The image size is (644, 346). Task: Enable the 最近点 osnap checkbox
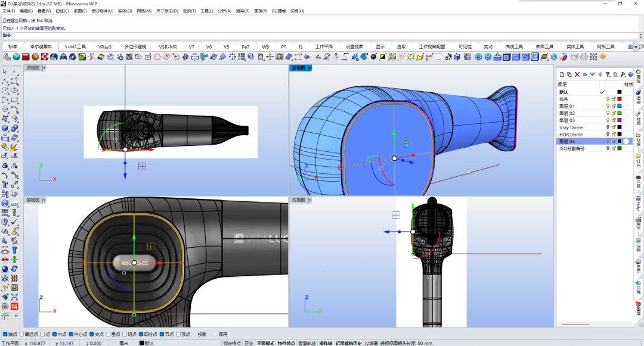pos(21,334)
